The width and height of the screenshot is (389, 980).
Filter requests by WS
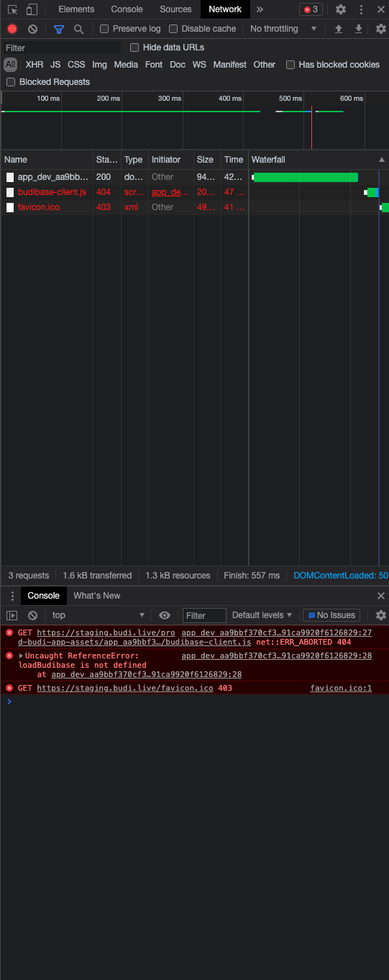coord(199,65)
